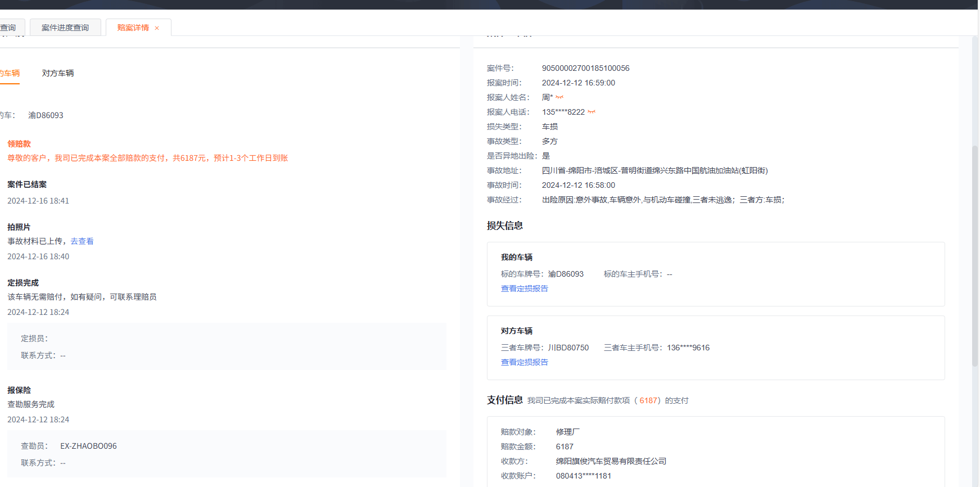Click payee 绵阳旗俊汽车贸易有限责任公司

tap(611, 461)
